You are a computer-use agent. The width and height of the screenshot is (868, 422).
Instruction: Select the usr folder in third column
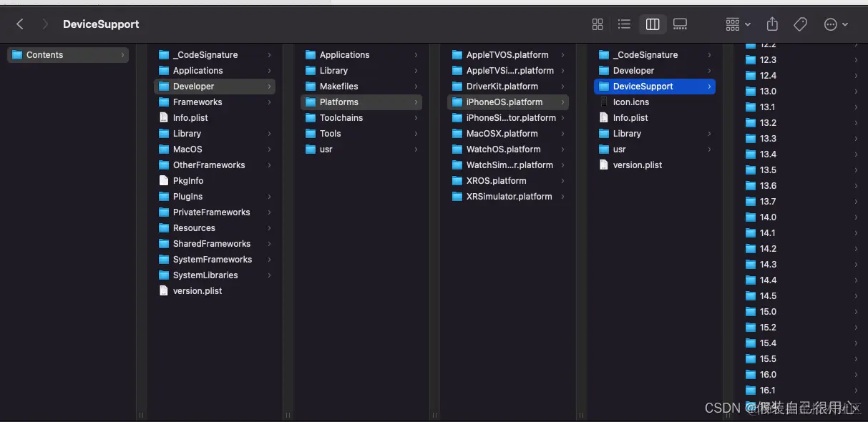pos(361,149)
